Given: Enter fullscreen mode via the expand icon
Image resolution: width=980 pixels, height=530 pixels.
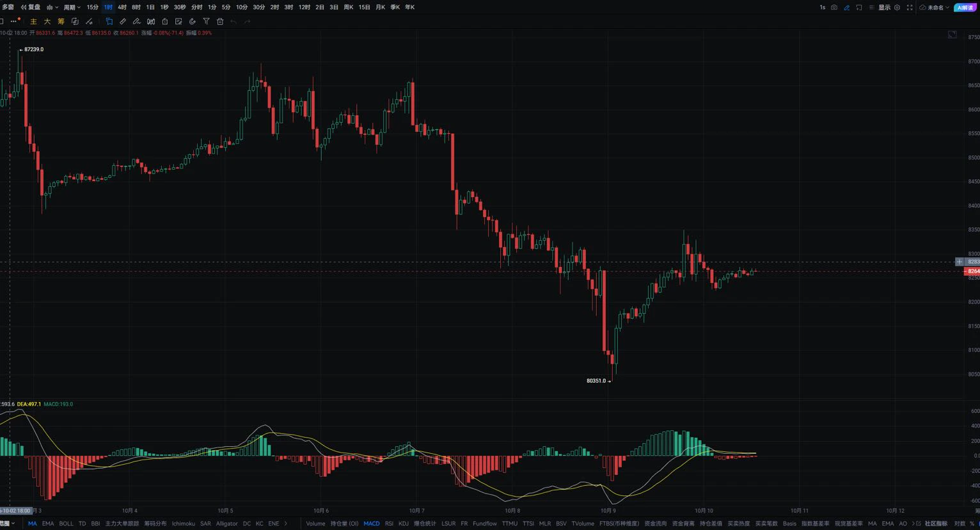Looking at the screenshot, I should pyautogui.click(x=910, y=8).
